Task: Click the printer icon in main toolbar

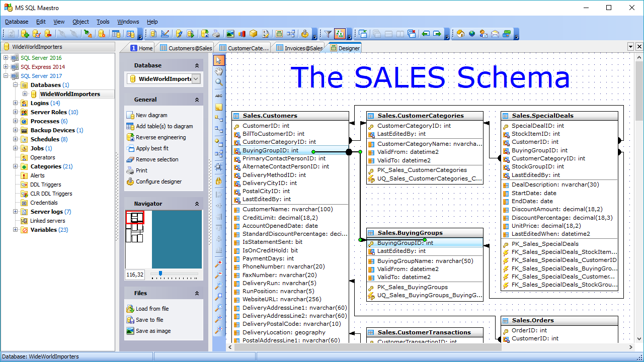Action: pos(216,34)
